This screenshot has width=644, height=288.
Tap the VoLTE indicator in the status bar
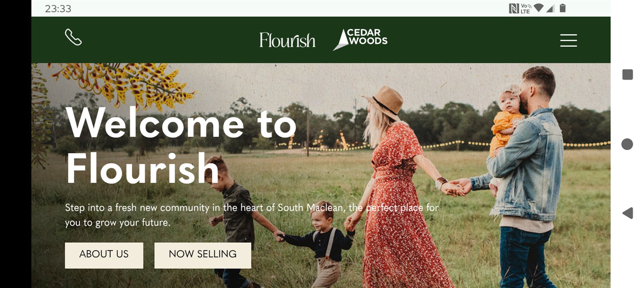[526, 8]
